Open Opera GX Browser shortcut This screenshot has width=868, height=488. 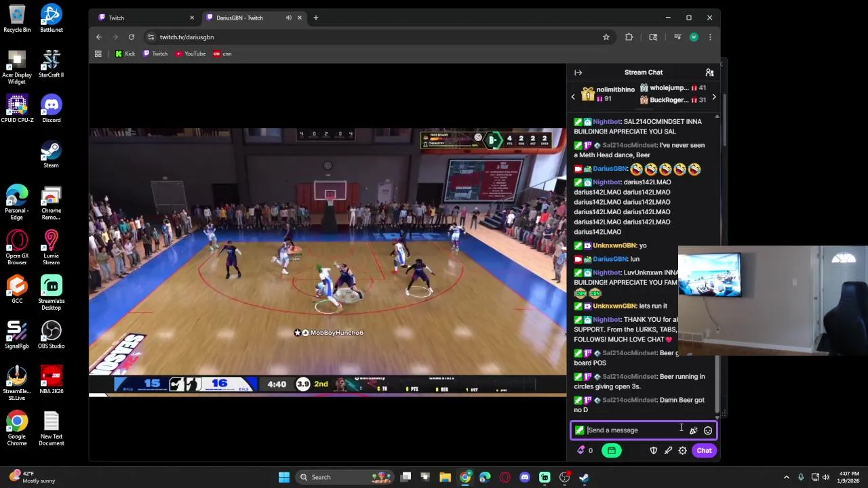pos(17,247)
